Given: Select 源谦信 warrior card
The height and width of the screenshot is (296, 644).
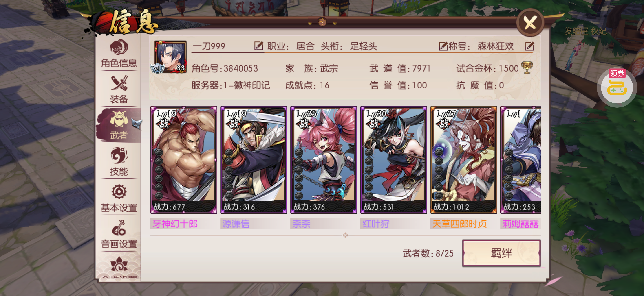Looking at the screenshot, I should point(253,160).
